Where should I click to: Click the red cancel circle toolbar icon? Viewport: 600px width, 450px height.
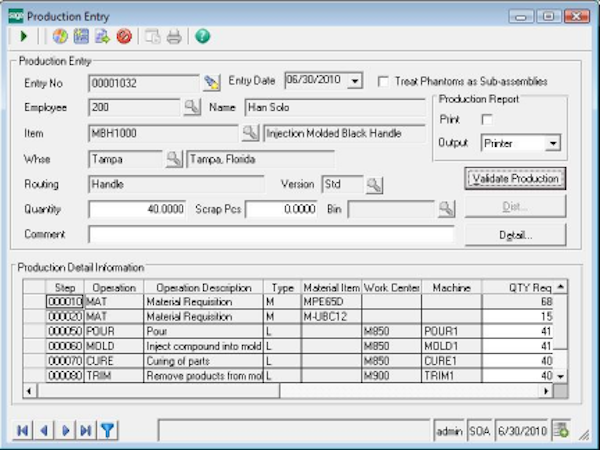[124, 37]
